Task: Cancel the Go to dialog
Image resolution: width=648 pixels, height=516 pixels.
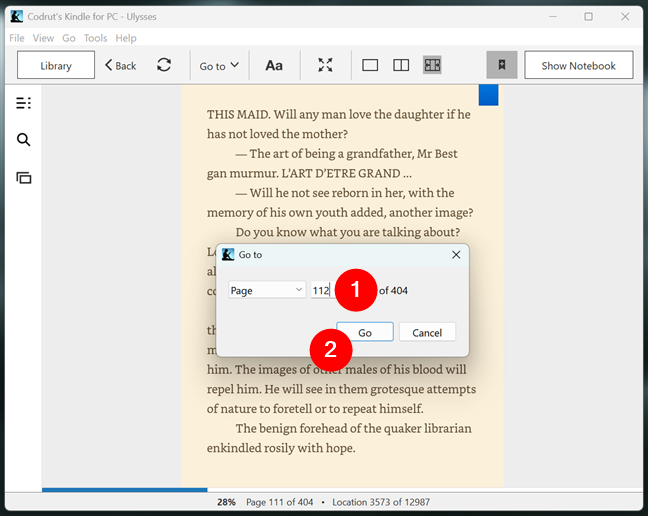Action: tap(427, 332)
